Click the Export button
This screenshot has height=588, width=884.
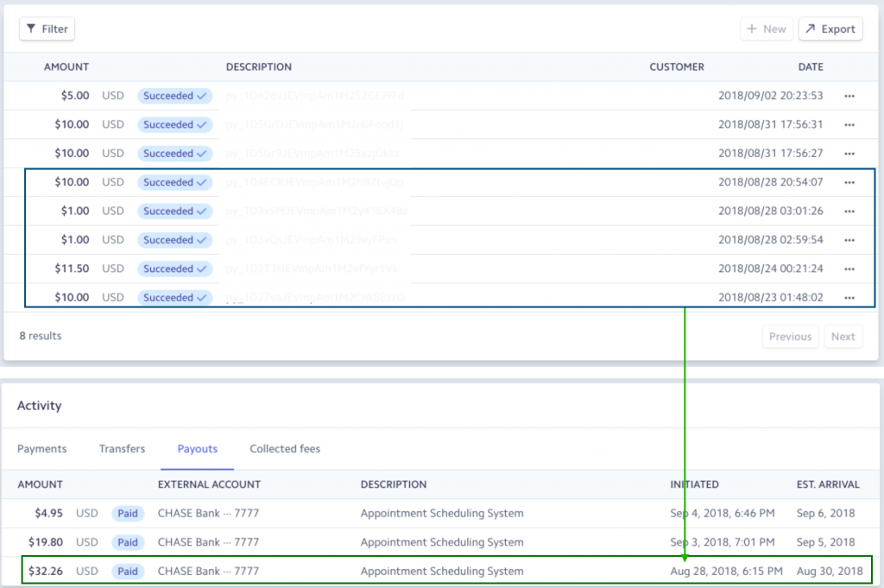pyautogui.click(x=830, y=28)
